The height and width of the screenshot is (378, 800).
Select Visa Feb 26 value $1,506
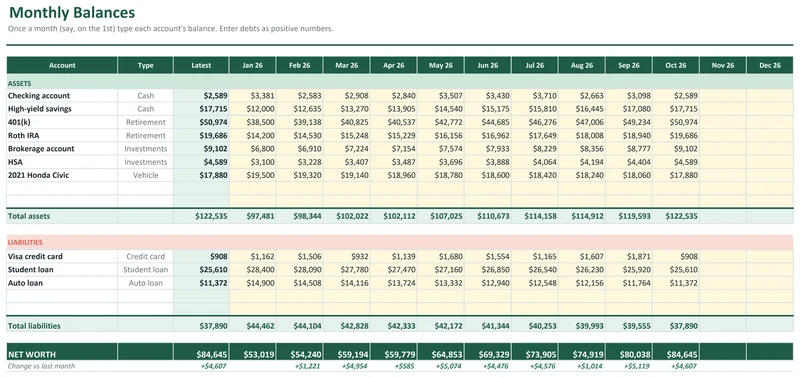(299, 257)
